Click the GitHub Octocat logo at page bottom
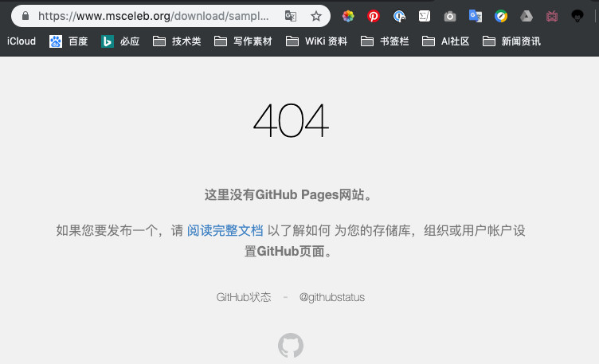 click(291, 346)
